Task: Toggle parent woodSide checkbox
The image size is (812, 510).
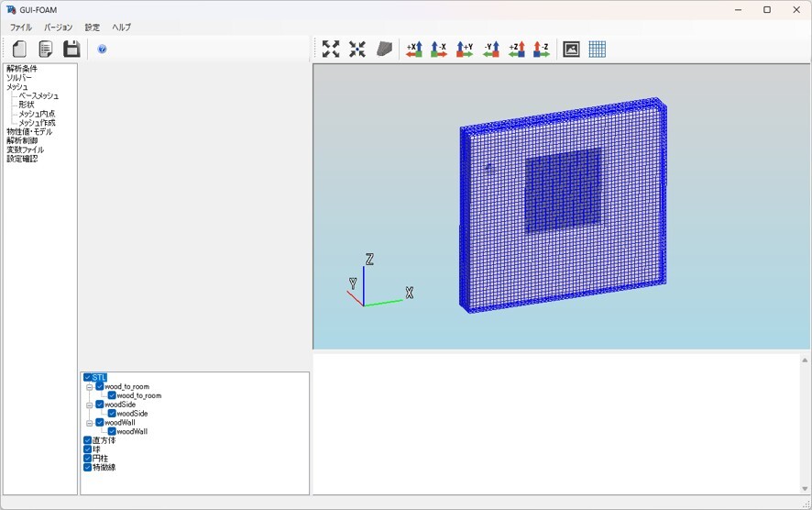Action: coord(99,405)
